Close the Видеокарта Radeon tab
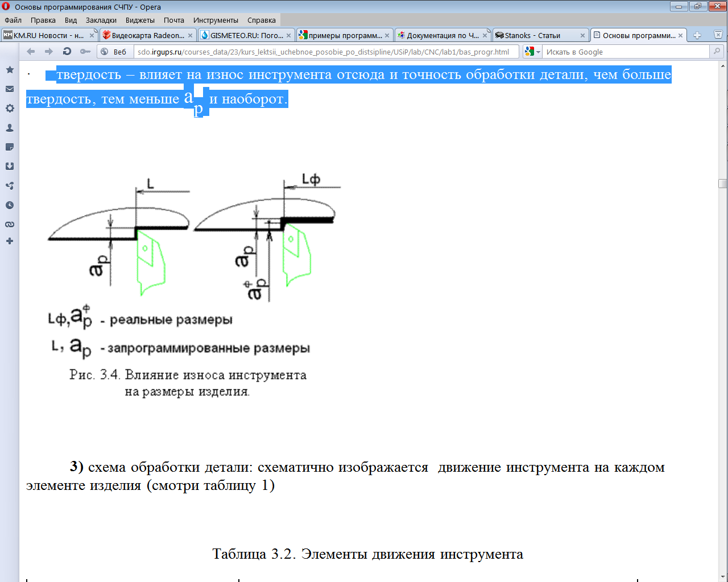 pyautogui.click(x=191, y=35)
